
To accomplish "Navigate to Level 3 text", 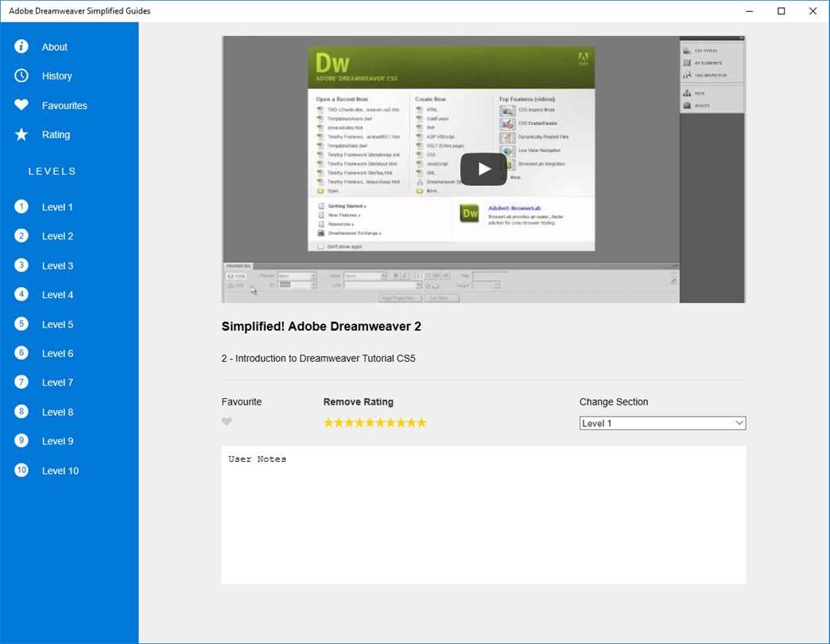I will click(57, 266).
